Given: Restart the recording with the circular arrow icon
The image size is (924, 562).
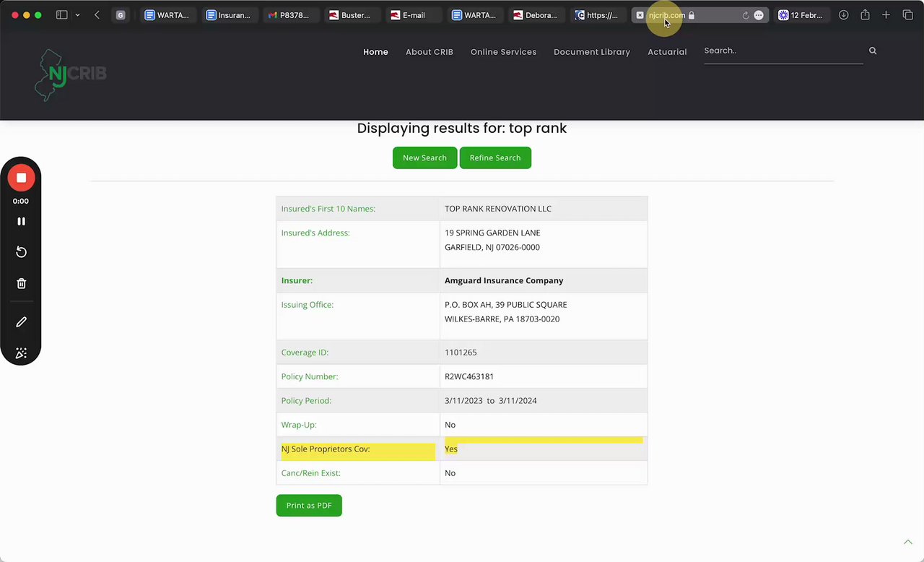Looking at the screenshot, I should [21, 252].
